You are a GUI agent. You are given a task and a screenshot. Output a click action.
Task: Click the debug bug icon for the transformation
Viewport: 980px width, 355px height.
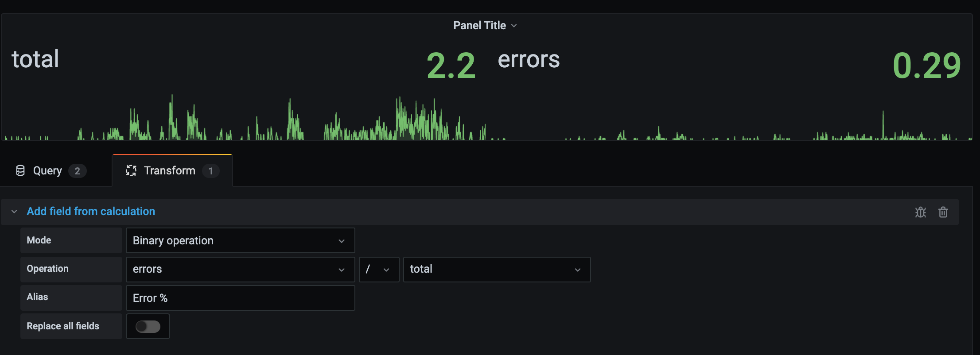(921, 212)
